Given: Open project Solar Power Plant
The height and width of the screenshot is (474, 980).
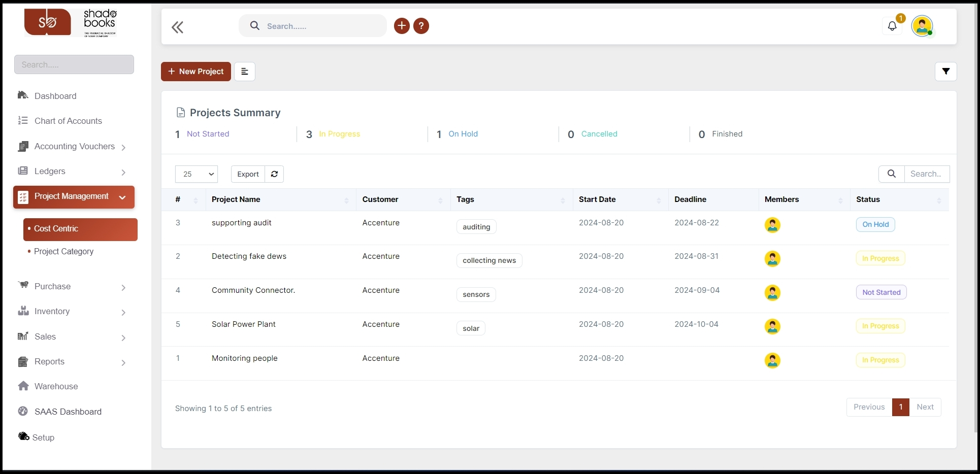Looking at the screenshot, I should (244, 324).
